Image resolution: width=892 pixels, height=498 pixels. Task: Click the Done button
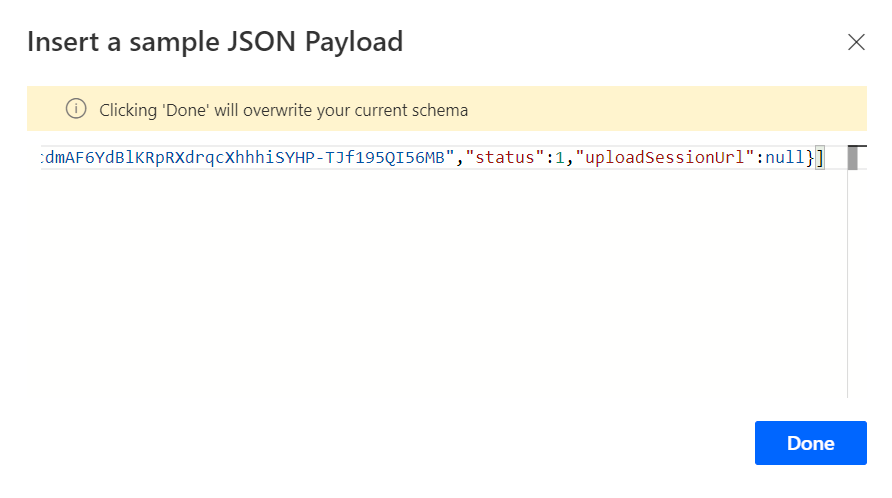click(810, 443)
